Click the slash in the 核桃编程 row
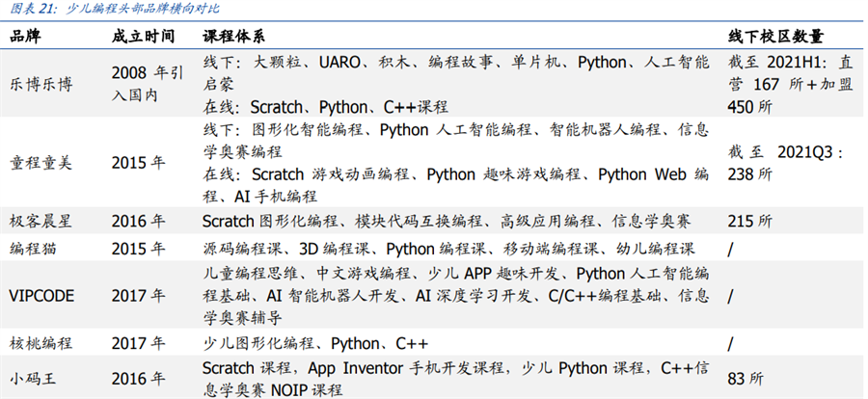This screenshot has height=399, width=868. tap(731, 344)
